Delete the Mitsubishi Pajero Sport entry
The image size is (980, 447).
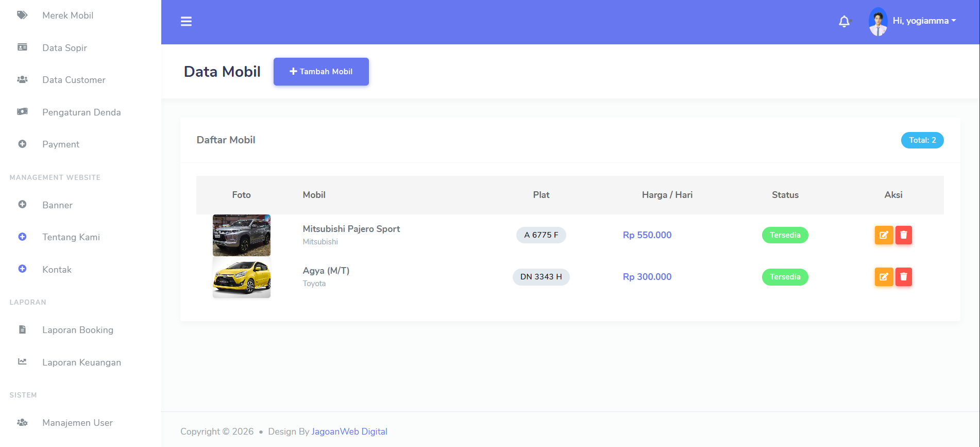click(x=904, y=235)
